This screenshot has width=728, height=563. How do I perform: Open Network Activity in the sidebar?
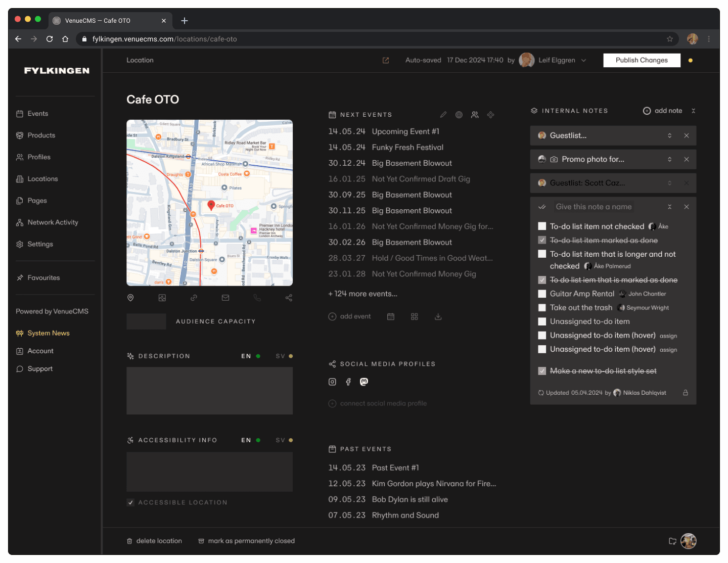(x=47, y=222)
